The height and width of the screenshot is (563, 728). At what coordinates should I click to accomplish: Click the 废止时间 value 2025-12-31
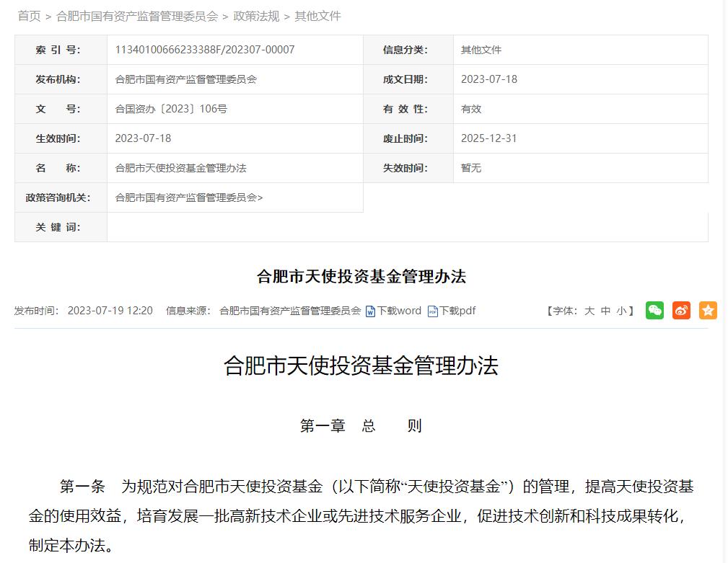(x=489, y=138)
